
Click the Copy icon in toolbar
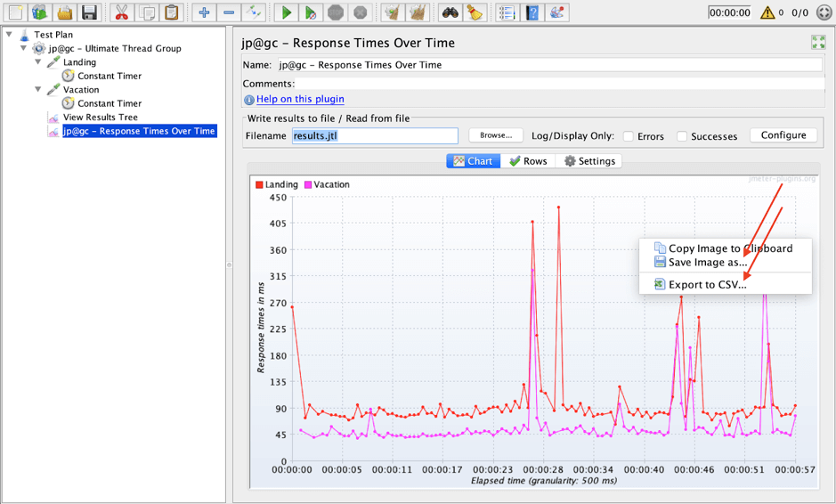point(147,12)
